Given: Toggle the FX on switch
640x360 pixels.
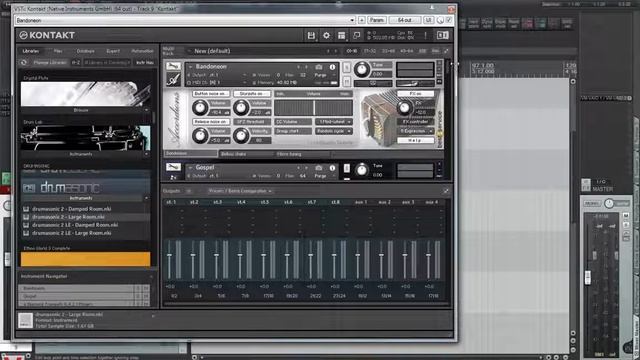Looking at the screenshot, I should [416, 94].
